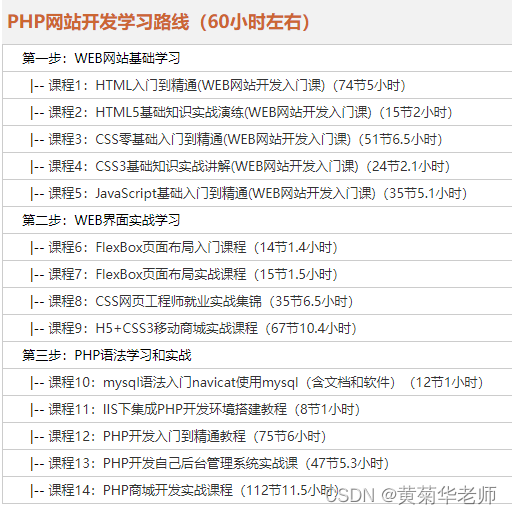Click 课程11 IIS下集成PHP开发环境搭建教程 row
The height and width of the screenshot is (515, 512).
(x=257, y=409)
